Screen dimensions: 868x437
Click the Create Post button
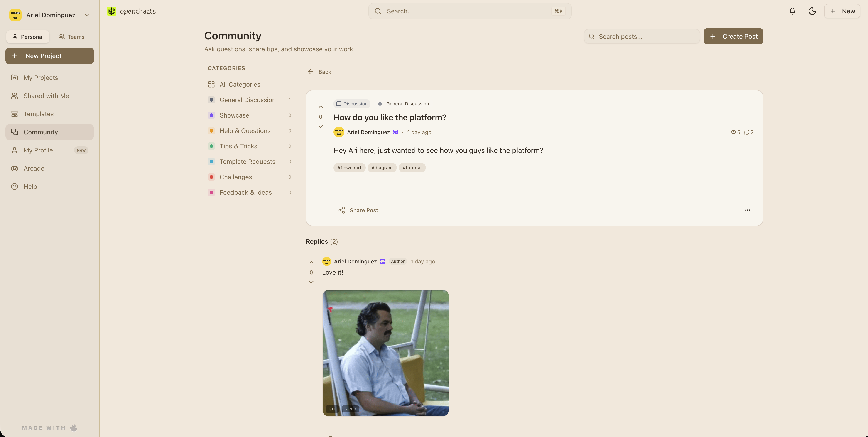click(733, 36)
